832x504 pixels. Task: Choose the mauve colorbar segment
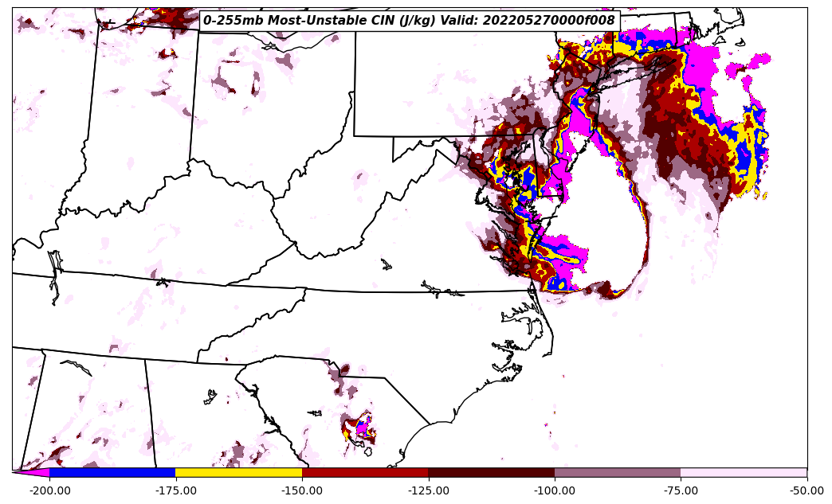tap(618, 472)
